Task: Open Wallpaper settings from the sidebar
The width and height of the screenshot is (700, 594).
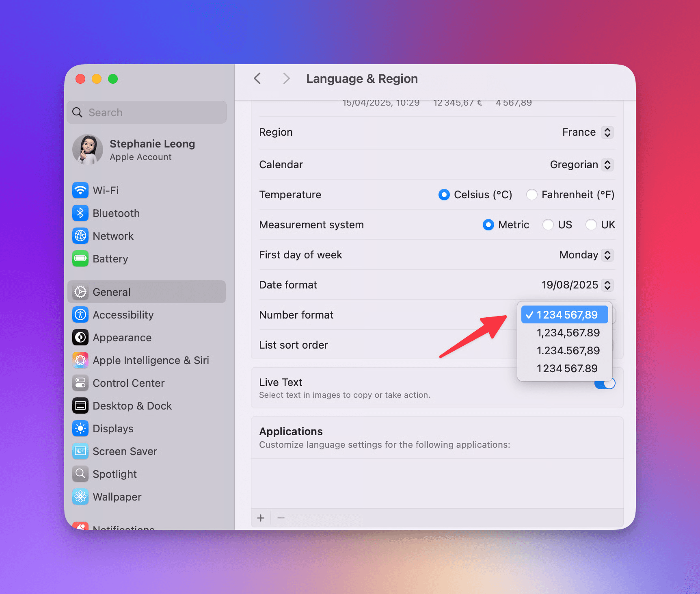Action: [x=80, y=496]
